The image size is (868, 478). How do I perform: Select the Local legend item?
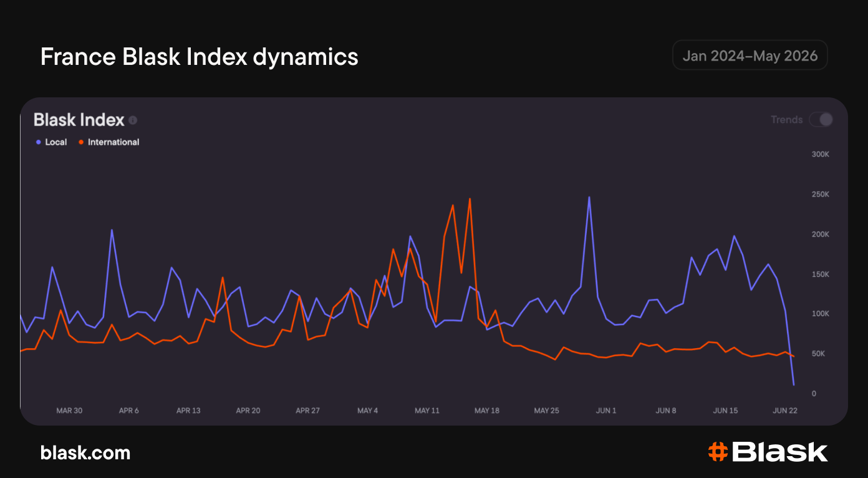[x=51, y=142]
